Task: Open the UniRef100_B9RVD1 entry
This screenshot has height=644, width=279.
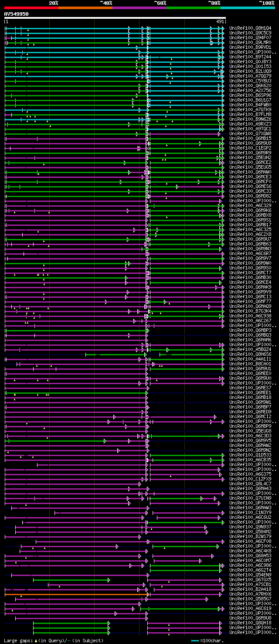Action: (250, 47)
